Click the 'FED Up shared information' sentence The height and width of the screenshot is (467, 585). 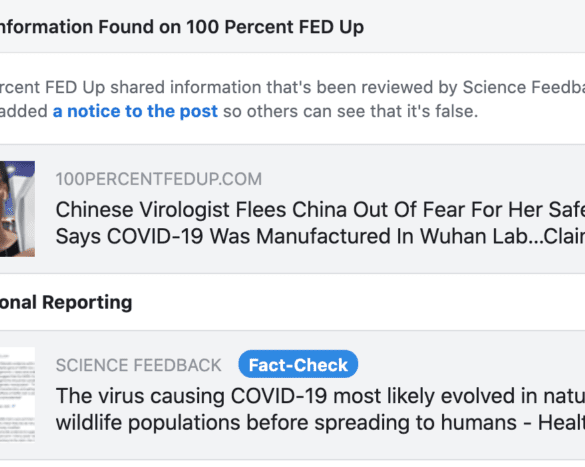[x=153, y=87]
